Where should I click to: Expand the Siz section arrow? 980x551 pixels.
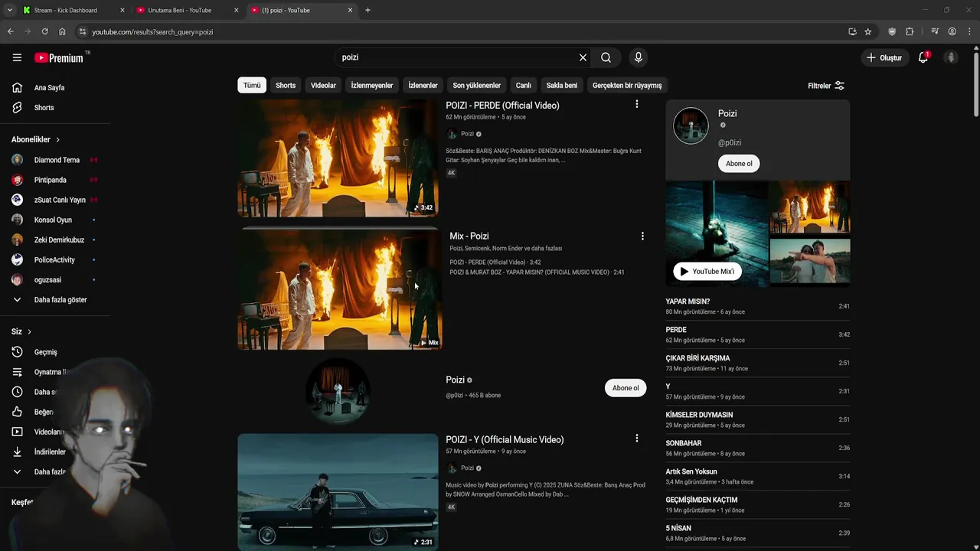[x=29, y=331]
